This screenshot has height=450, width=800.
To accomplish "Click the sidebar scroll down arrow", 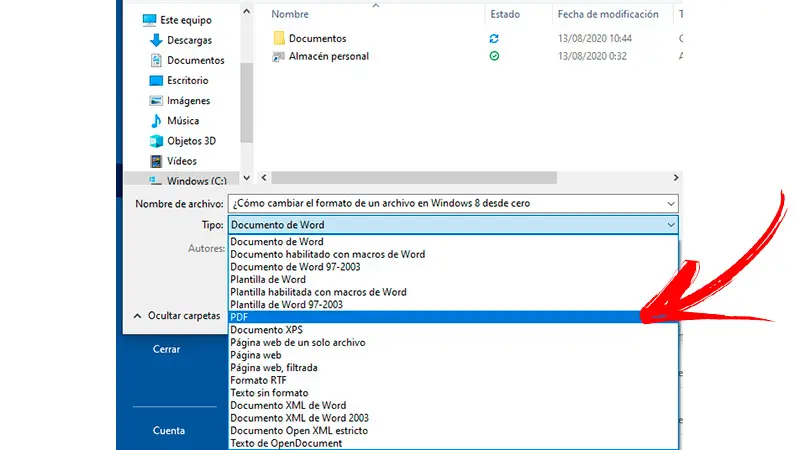I will [x=246, y=178].
